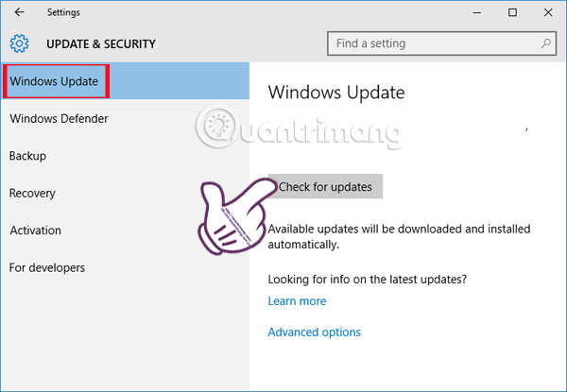The image size is (567, 392).
Task: Click the lightbulb watermark logo
Action: coord(217,127)
